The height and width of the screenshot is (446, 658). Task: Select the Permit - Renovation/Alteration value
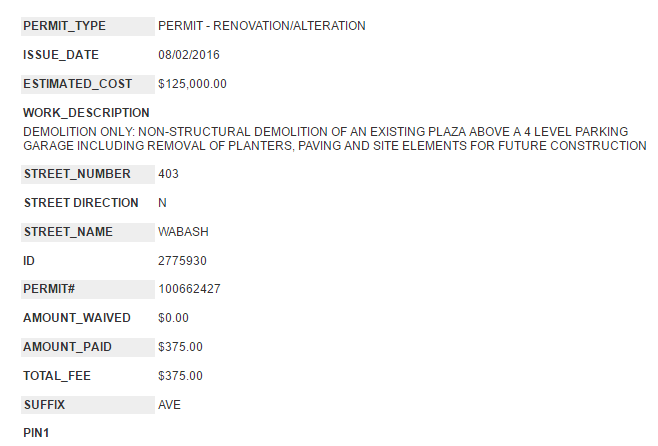(262, 25)
